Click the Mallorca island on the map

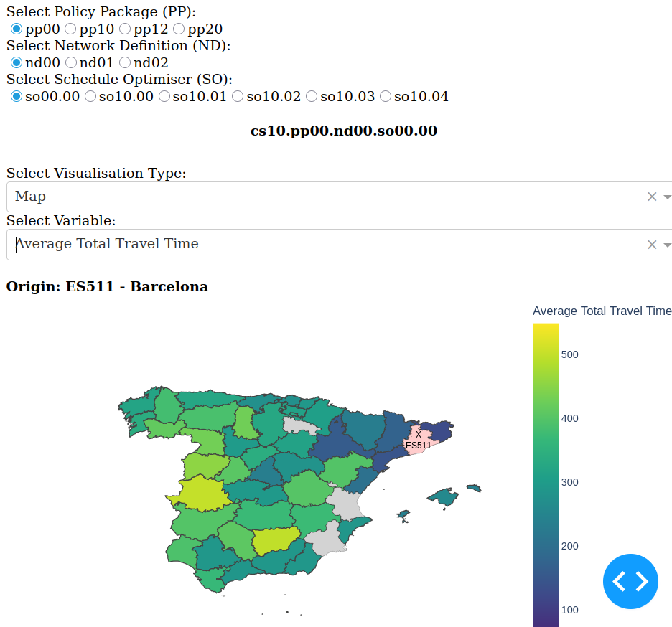tap(443, 496)
